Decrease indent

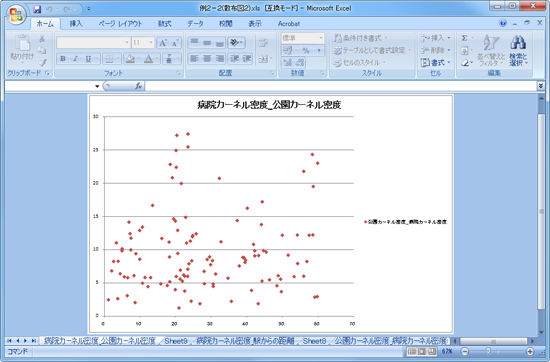(x=234, y=59)
